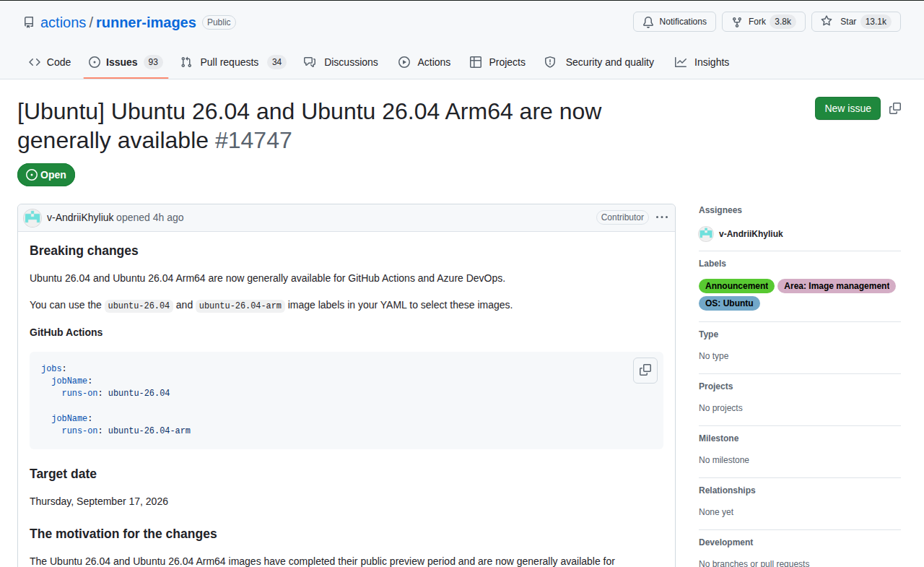Open the actions owner link
Screen dimensions: 924x567
(64, 22)
